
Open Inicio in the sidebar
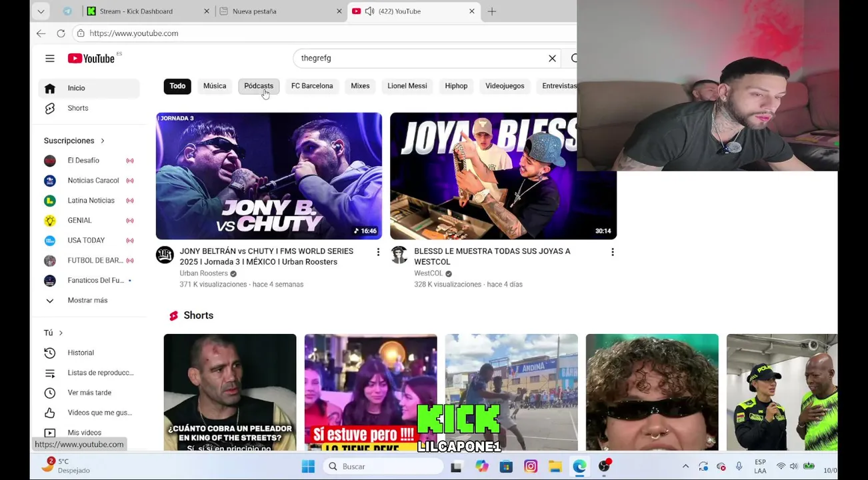(90, 88)
